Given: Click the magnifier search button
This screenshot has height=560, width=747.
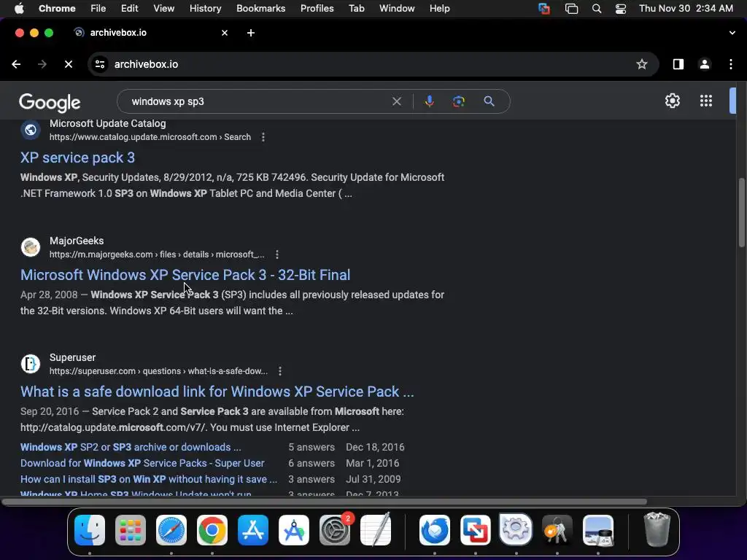Looking at the screenshot, I should point(489,101).
